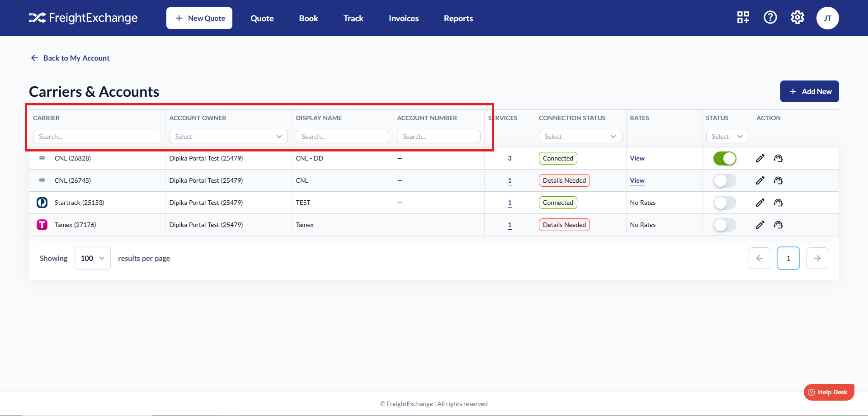Enable the Startrack (25153) status toggle
This screenshot has width=868, height=416.
click(x=725, y=203)
